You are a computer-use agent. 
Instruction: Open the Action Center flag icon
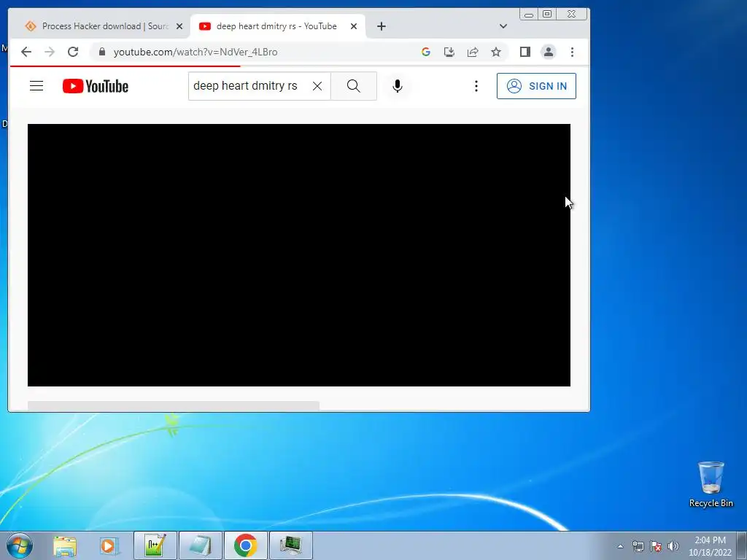click(x=656, y=546)
